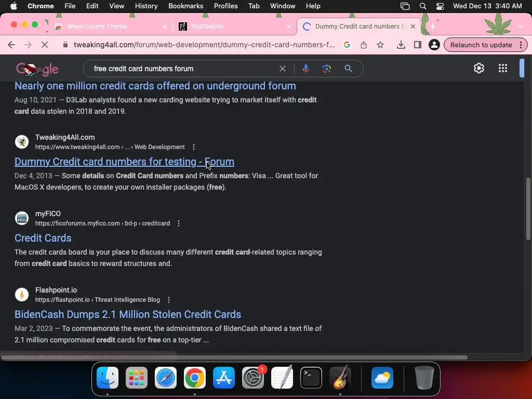Search by image with Lens icon
This screenshot has height=399, width=532.
coord(326,69)
